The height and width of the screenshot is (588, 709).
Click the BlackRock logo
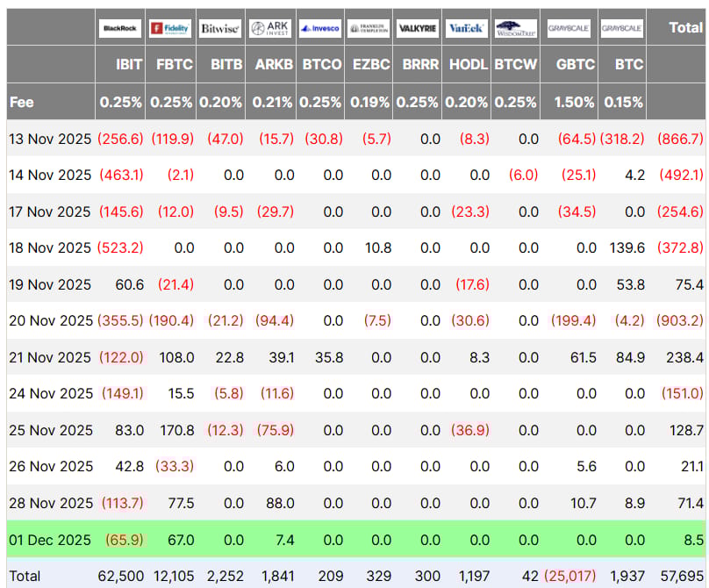[x=120, y=28]
